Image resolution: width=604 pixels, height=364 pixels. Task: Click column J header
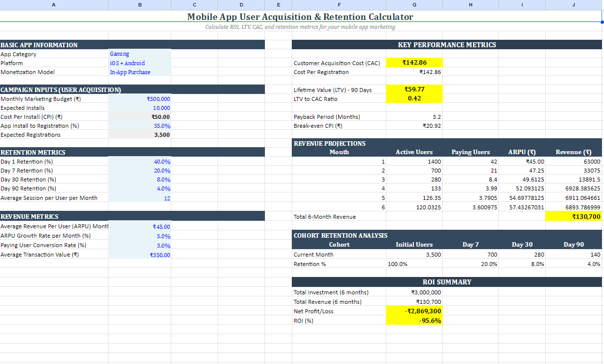tap(574, 4)
